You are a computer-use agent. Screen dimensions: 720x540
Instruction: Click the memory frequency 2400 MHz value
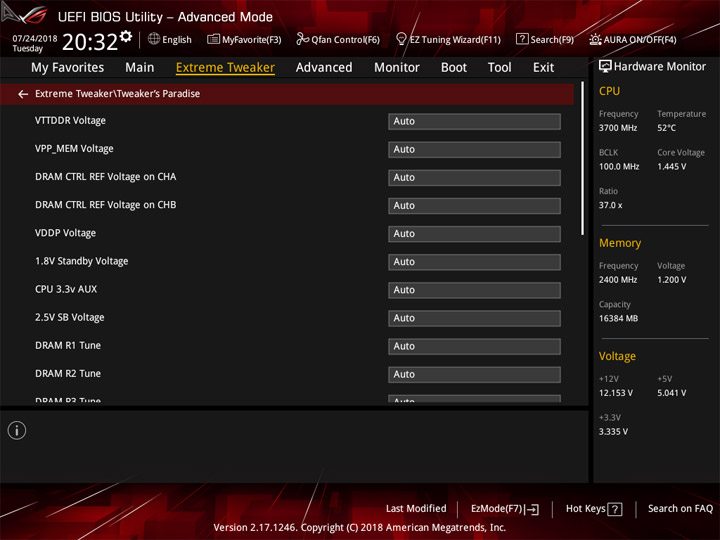click(618, 280)
